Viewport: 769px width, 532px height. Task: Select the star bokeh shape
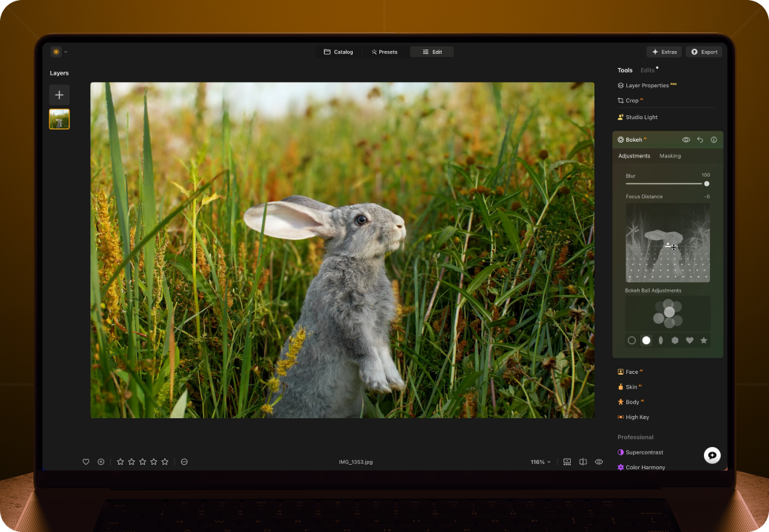[703, 340]
